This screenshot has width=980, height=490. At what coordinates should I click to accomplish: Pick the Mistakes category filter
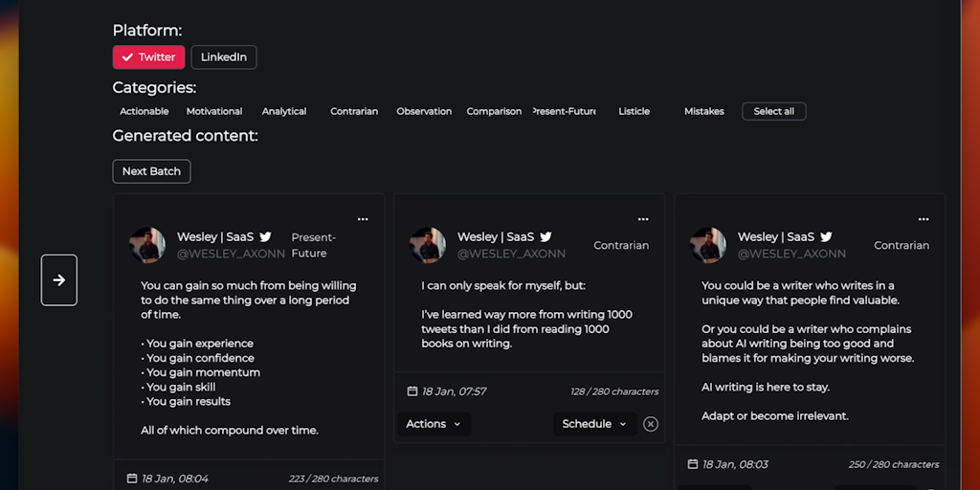coord(704,112)
